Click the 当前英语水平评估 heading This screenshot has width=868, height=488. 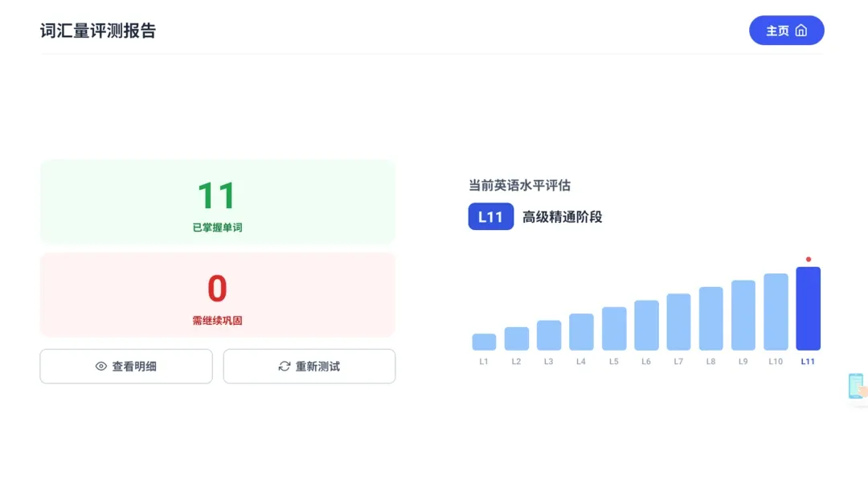coord(519,186)
